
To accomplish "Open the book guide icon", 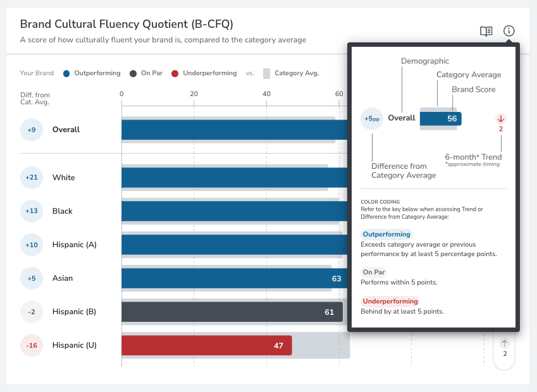I will (486, 31).
